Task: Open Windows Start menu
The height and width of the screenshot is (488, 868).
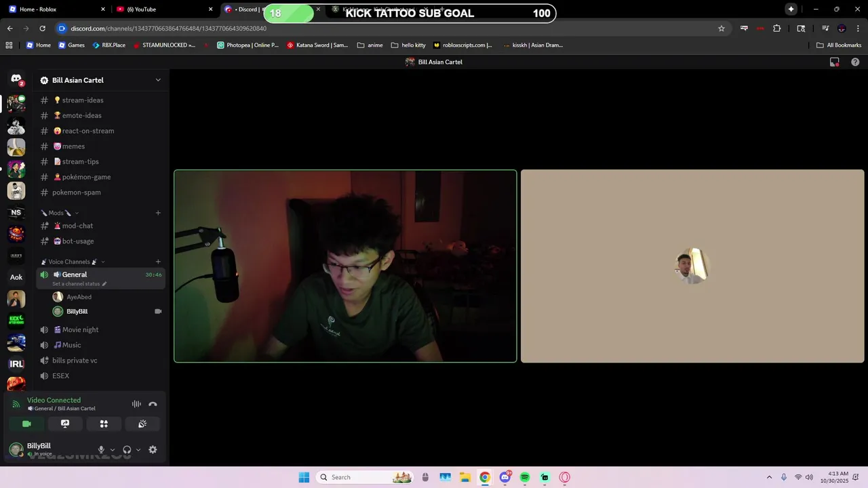Action: 304,477
